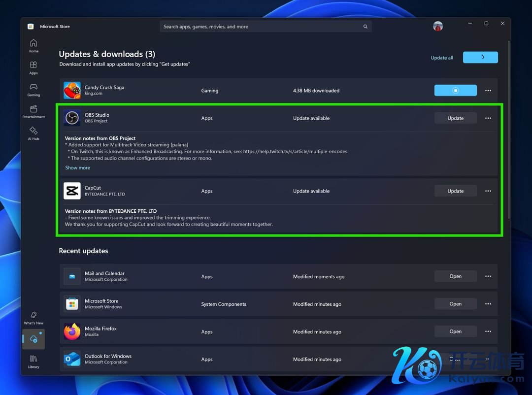Click the Mozilla Firefox app thumbnail
532x395 pixels.
click(72, 332)
